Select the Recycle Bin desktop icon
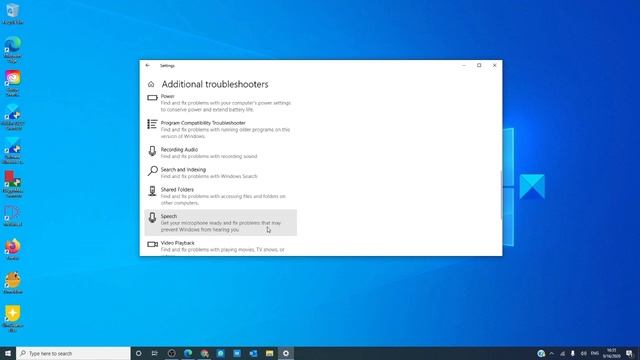The height and width of the screenshot is (360, 640). (x=13, y=13)
